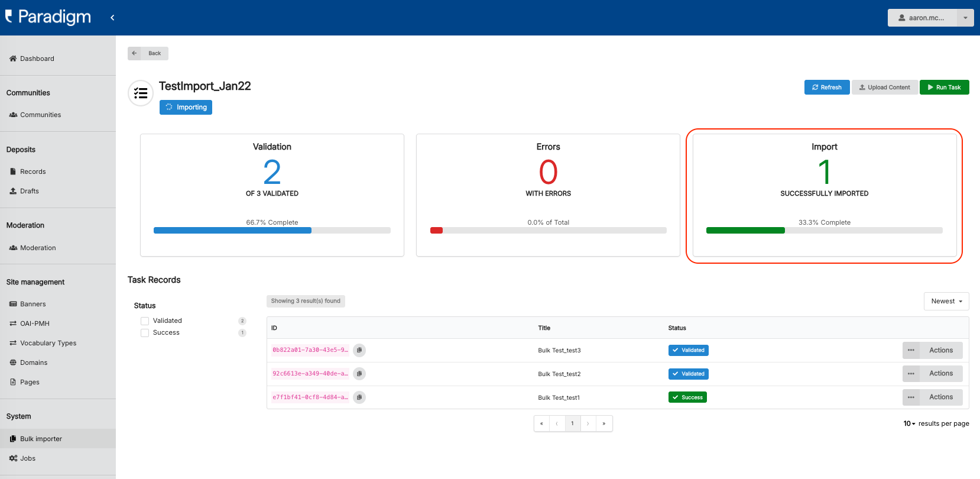980x479 pixels.
Task: Go to last page of results
Action: pyautogui.click(x=603, y=423)
